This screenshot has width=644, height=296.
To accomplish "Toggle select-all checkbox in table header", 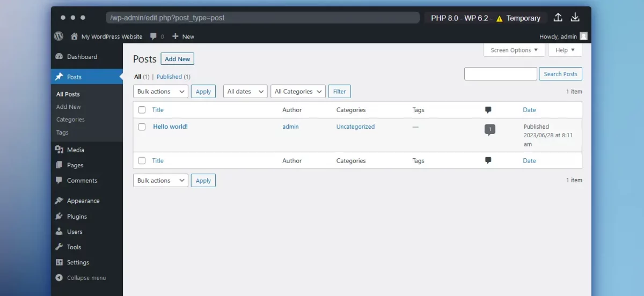I will coord(142,110).
